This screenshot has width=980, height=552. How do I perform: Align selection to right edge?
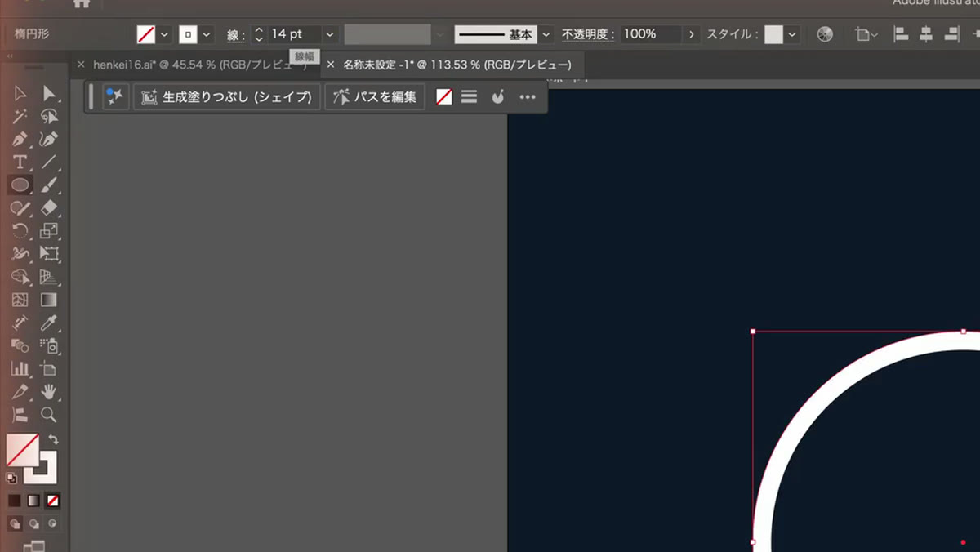[x=951, y=34]
